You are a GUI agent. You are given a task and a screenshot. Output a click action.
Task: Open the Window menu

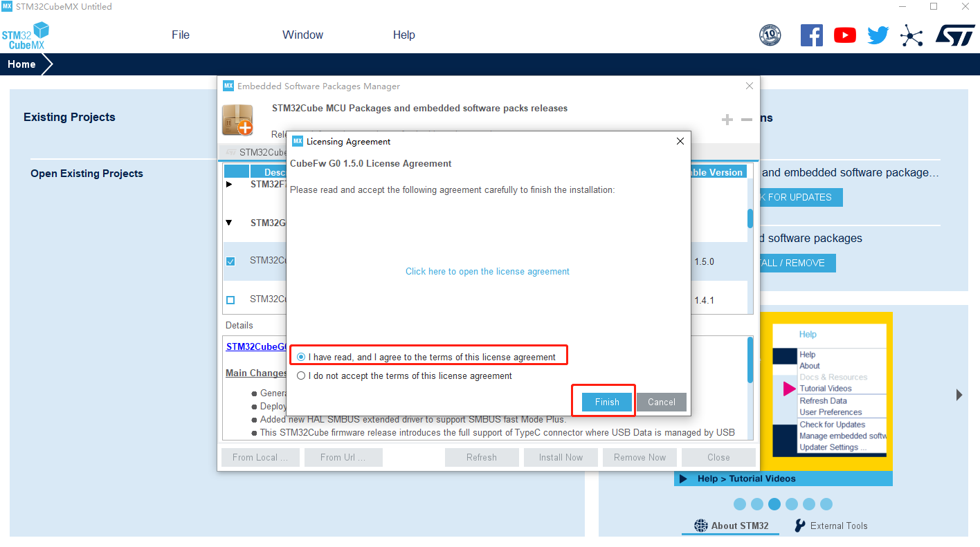click(x=302, y=35)
